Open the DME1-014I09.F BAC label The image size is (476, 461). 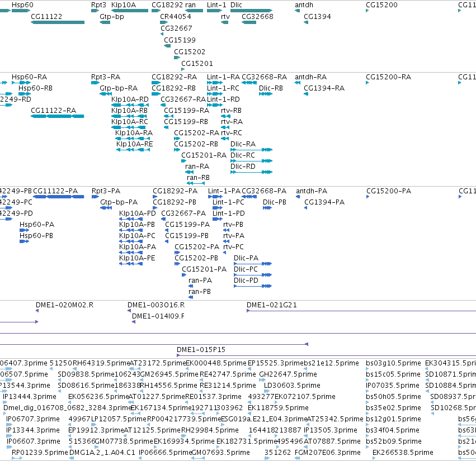(158, 316)
